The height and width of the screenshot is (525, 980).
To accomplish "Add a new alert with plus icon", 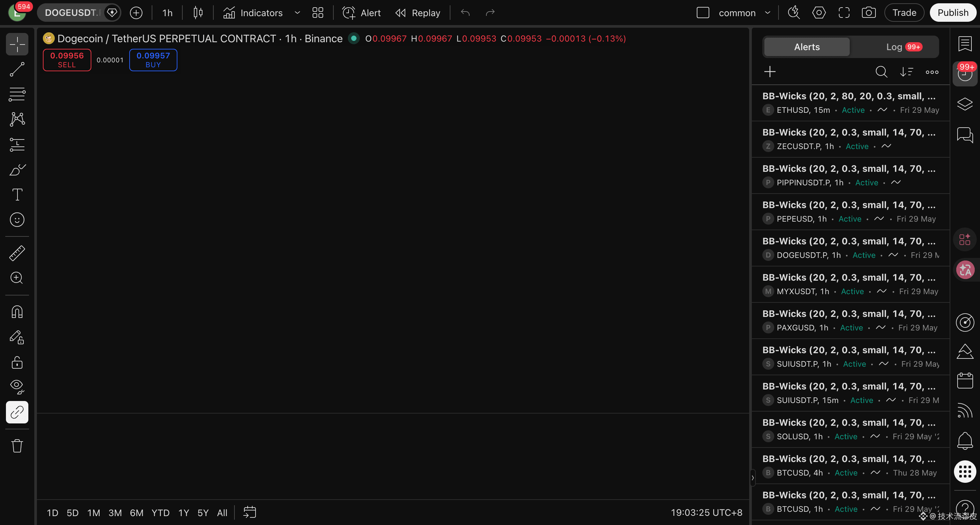I will [770, 72].
